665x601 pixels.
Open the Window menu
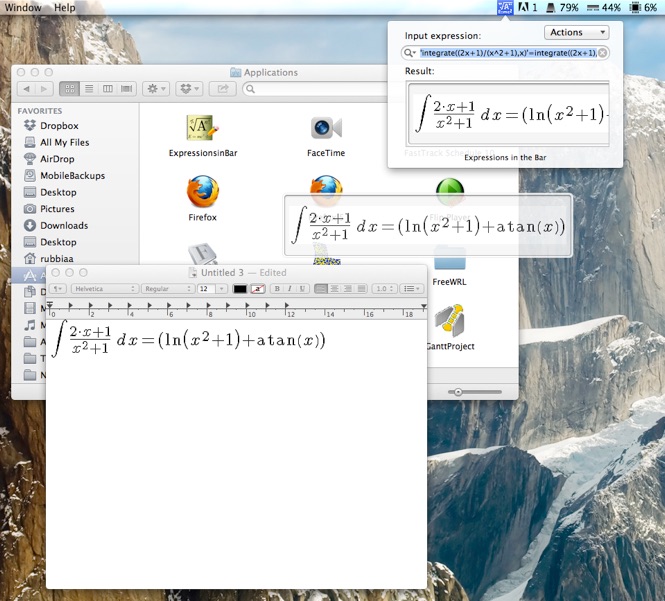click(23, 7)
